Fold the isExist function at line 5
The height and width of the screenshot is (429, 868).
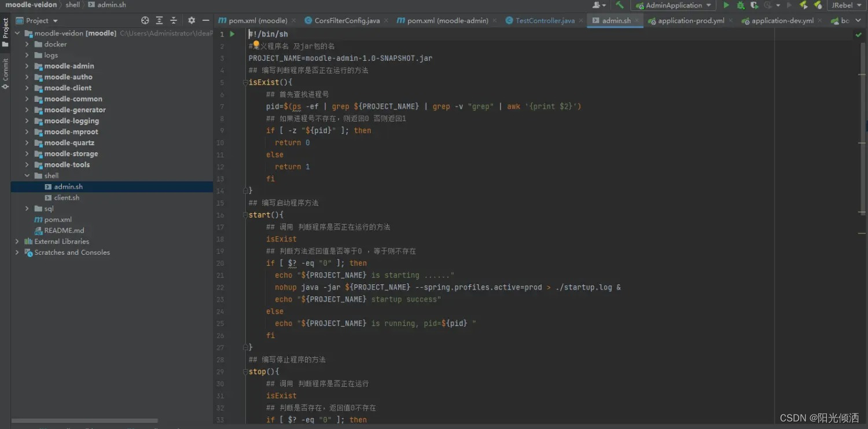[x=245, y=82]
